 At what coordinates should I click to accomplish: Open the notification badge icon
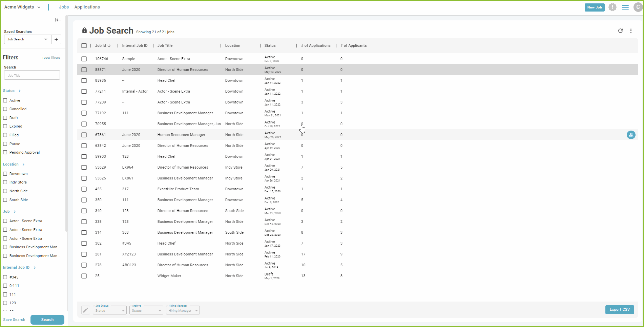point(612,7)
